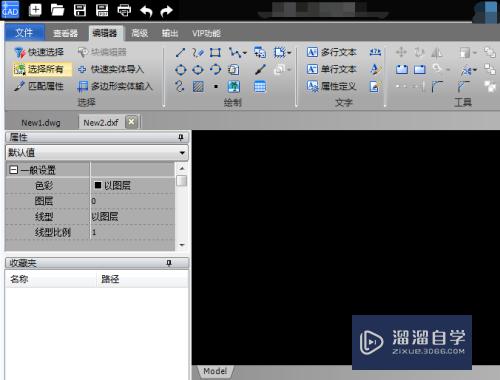The image size is (500, 380).
Task: Select the Arc drawing tool
Action: pos(216,69)
